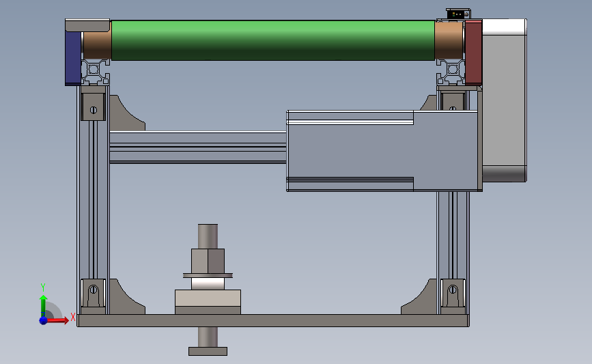592x364 pixels.
Task: Click the blue Z axis sphere of triad
Action: click(x=43, y=320)
